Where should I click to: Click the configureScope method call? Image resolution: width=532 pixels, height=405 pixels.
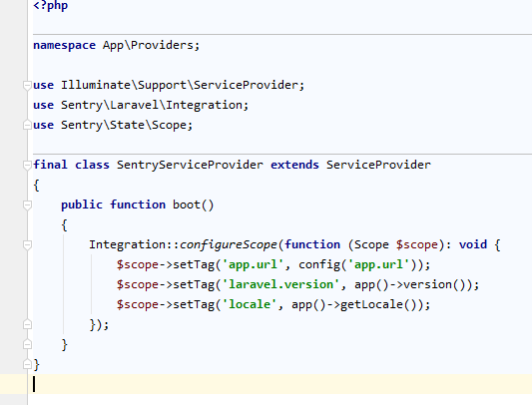[229, 245]
